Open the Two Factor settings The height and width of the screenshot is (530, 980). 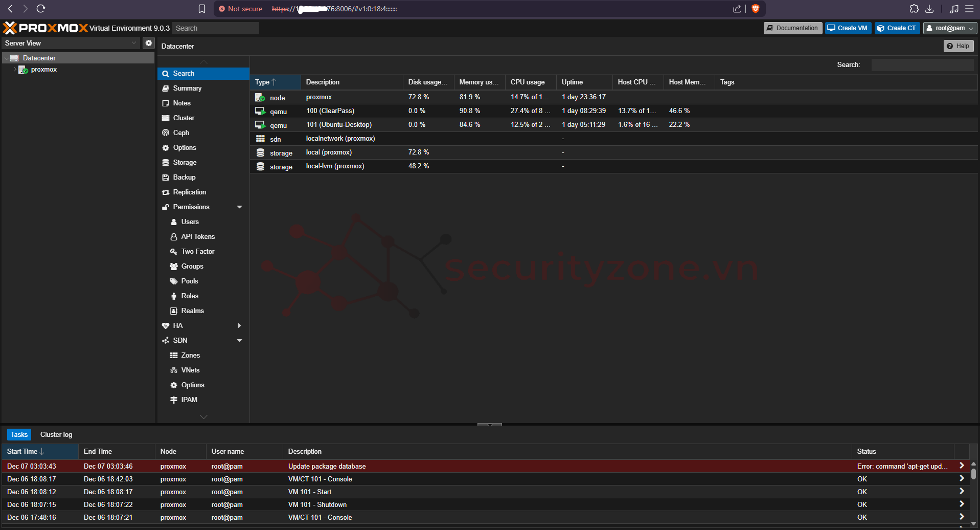point(197,251)
